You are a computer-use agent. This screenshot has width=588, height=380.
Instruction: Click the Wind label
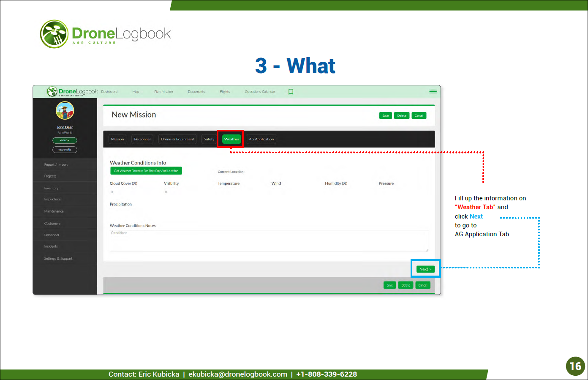(x=276, y=183)
